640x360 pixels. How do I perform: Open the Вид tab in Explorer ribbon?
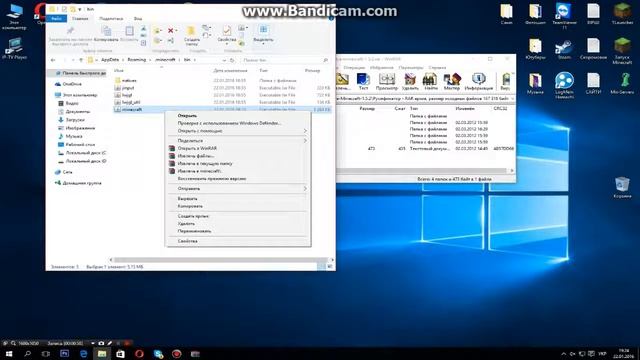[138, 19]
